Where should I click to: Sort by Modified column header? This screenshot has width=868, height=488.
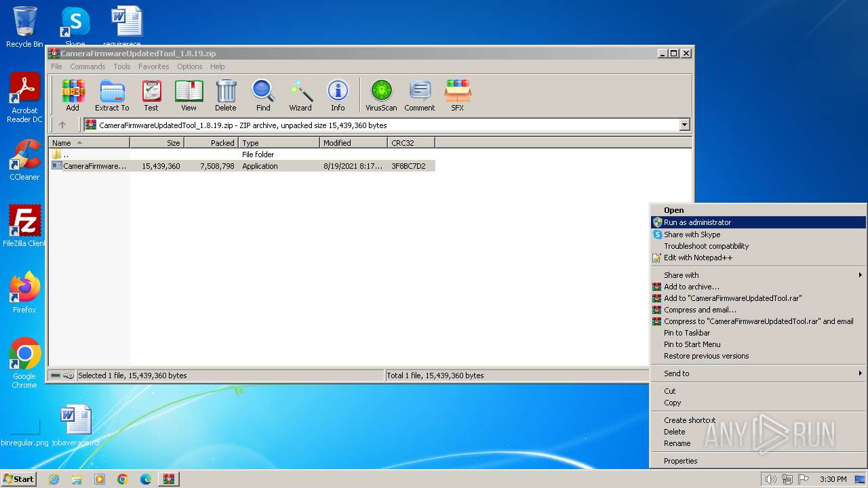click(x=353, y=143)
